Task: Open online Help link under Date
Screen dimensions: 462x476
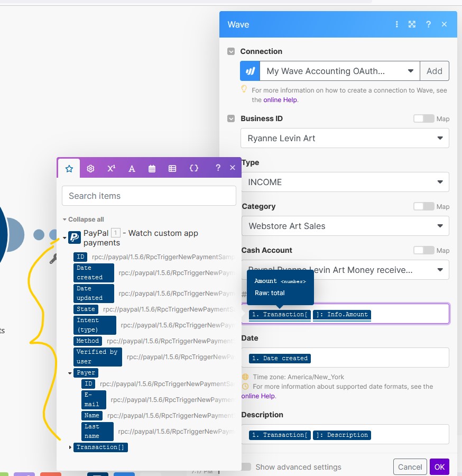Action: click(258, 396)
